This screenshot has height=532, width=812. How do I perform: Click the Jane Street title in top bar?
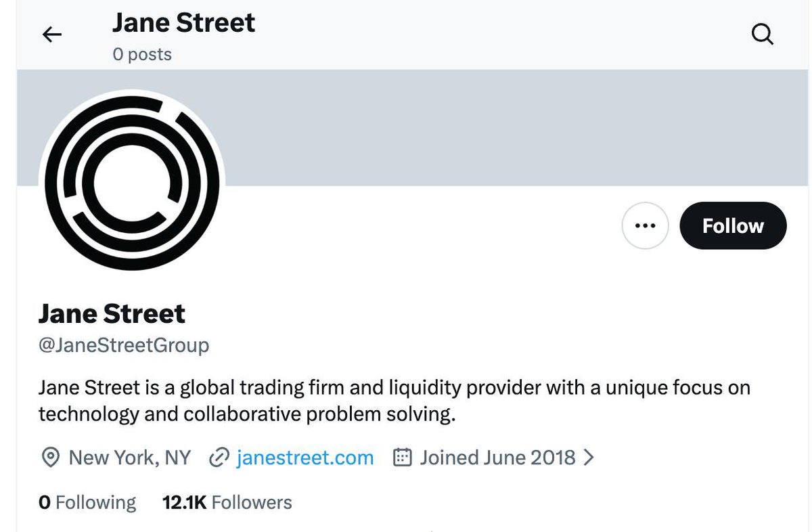pos(183,23)
